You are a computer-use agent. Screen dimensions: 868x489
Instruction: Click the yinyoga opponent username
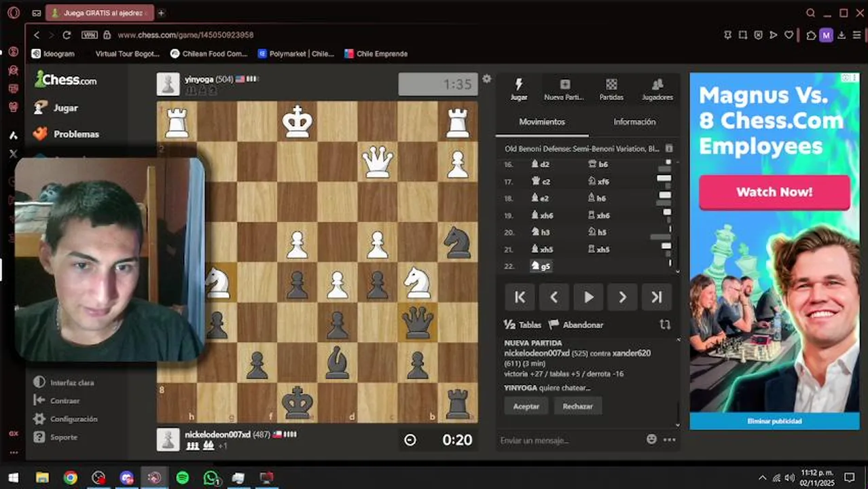[x=199, y=79]
